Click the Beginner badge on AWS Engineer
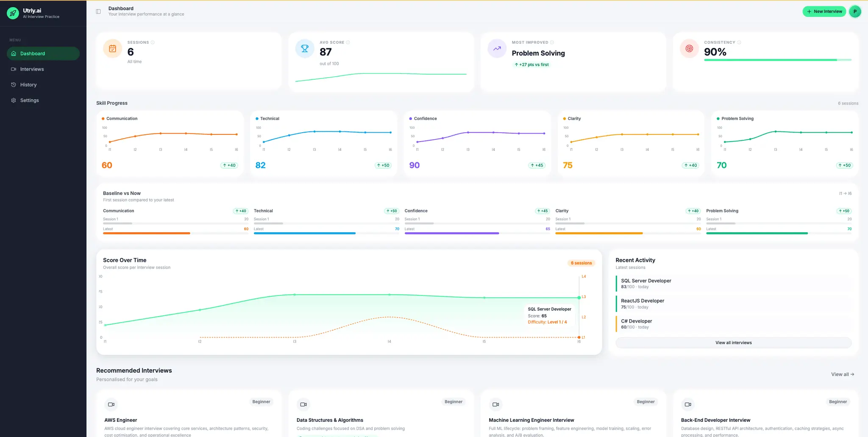868x437 pixels. point(261,402)
